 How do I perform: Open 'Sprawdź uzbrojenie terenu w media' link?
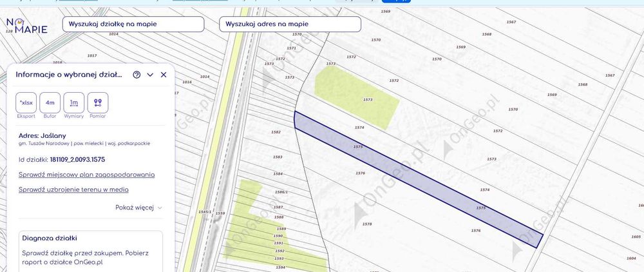pos(73,190)
